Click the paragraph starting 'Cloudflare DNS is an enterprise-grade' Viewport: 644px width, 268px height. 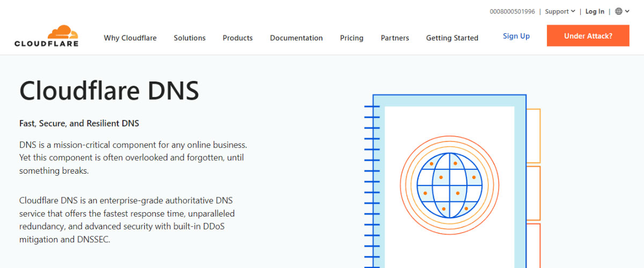tap(127, 220)
